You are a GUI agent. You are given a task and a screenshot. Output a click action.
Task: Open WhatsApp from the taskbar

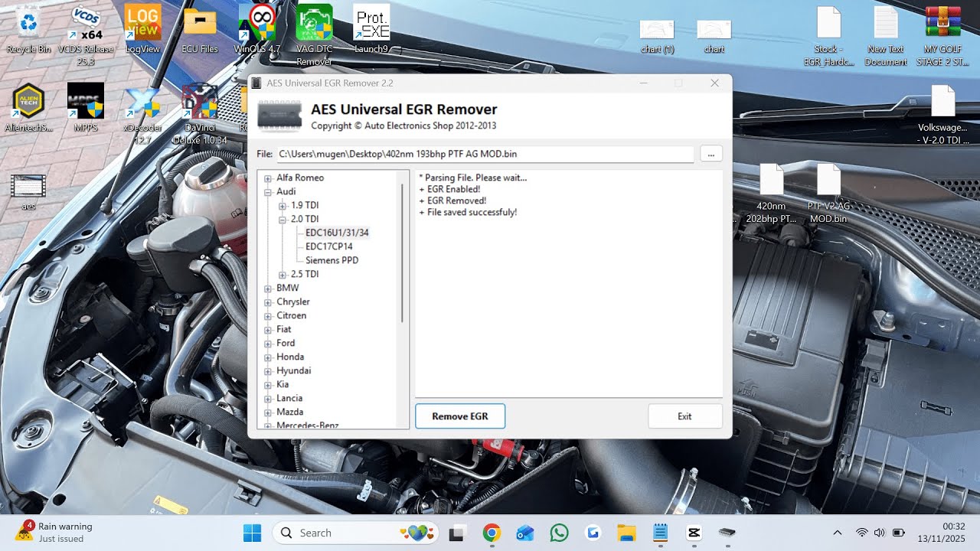coord(559,533)
